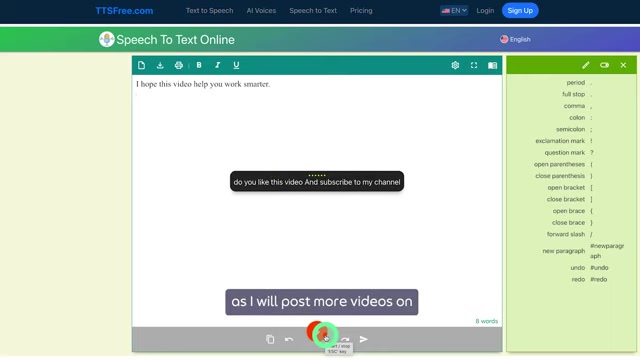Open the English recognition language selector

pos(515,39)
